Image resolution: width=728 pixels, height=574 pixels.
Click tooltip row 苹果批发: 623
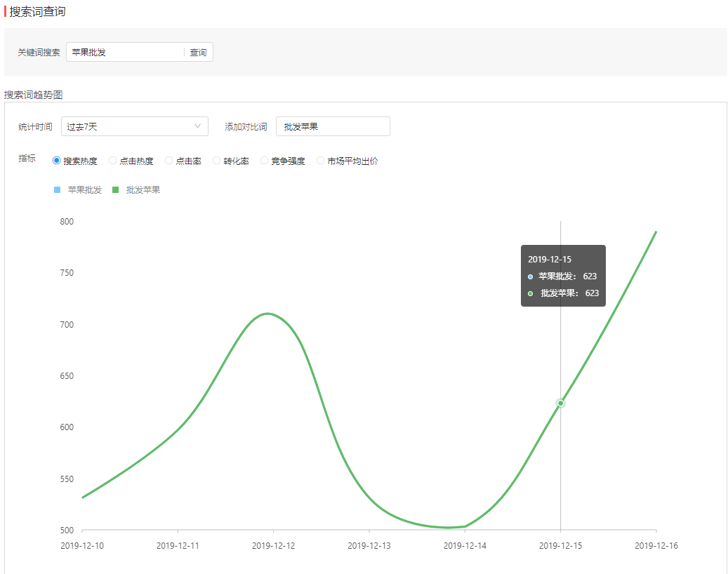point(563,276)
